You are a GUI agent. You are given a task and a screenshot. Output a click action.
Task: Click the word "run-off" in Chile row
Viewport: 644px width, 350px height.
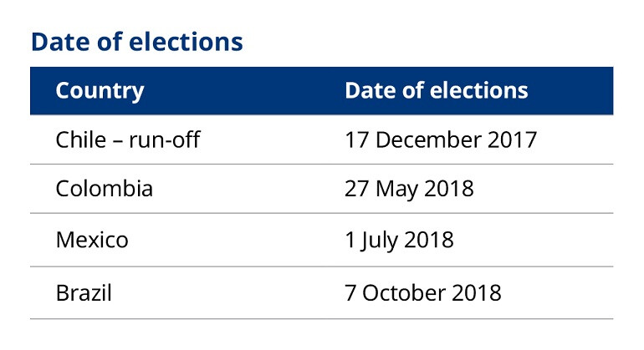tap(164, 139)
